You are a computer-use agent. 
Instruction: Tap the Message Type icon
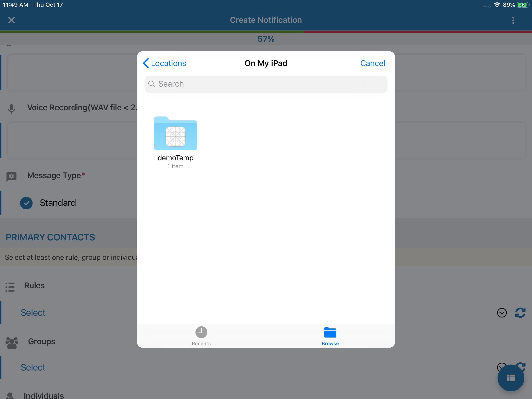point(11,177)
